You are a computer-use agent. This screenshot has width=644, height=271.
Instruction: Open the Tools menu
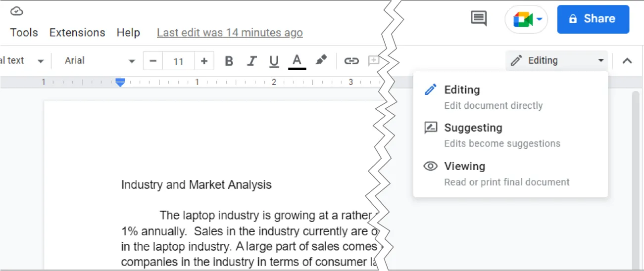pyautogui.click(x=24, y=33)
